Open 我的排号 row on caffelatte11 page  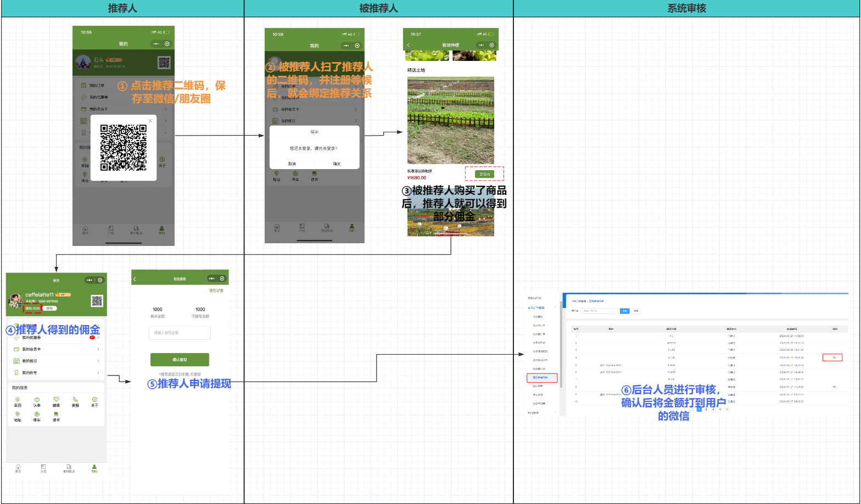point(56,373)
